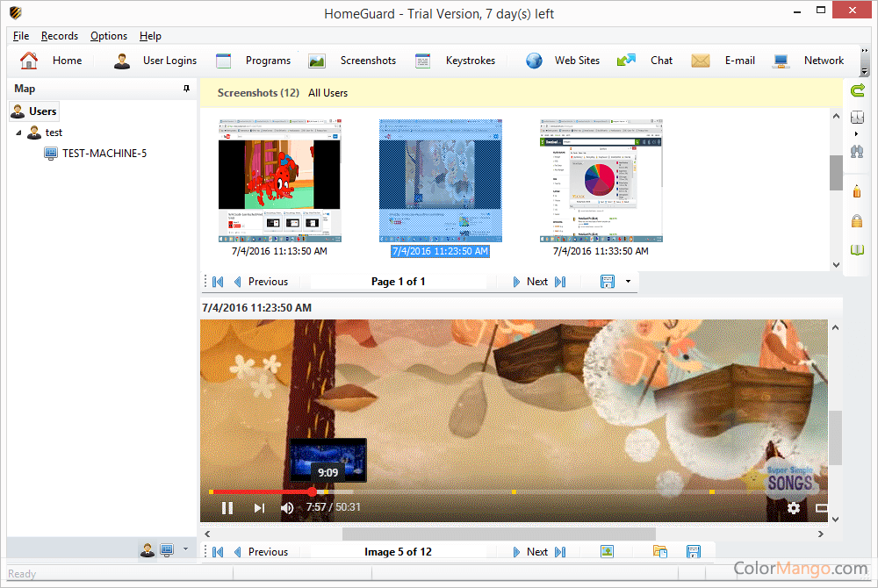Toggle computer view button under Map panel
The height and width of the screenshot is (588, 878).
(167, 550)
